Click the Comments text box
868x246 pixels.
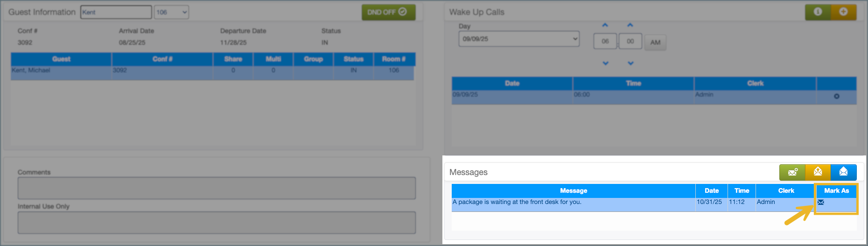point(217,188)
